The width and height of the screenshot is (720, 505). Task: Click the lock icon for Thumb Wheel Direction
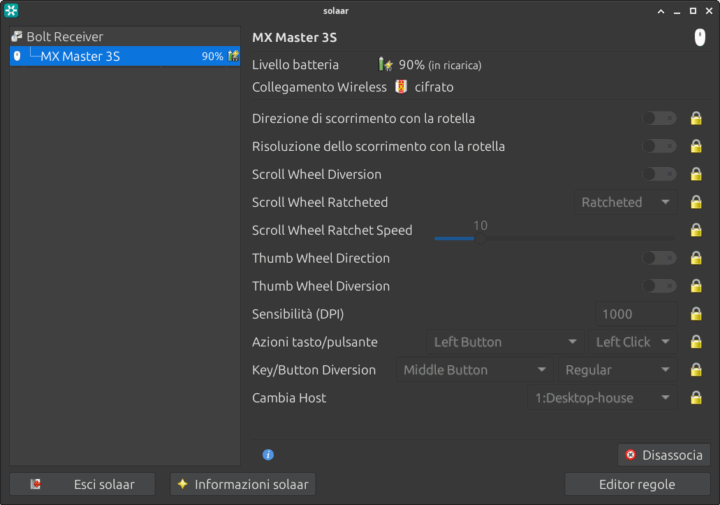[696, 258]
